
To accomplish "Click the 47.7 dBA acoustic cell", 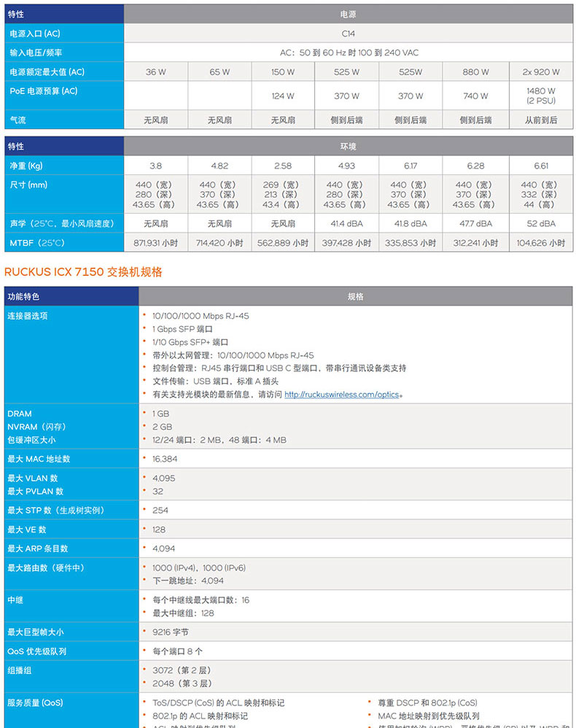I will [475, 224].
